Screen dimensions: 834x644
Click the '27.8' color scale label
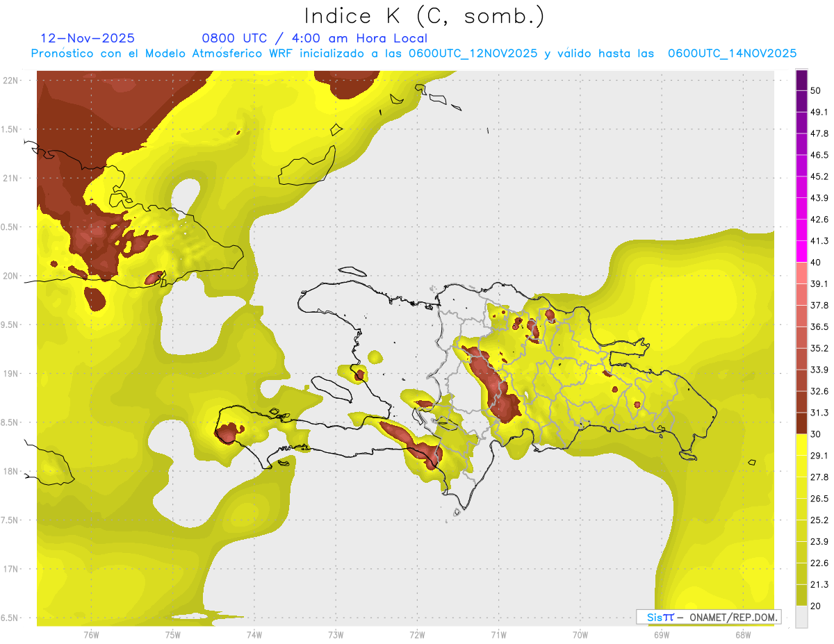click(x=819, y=477)
